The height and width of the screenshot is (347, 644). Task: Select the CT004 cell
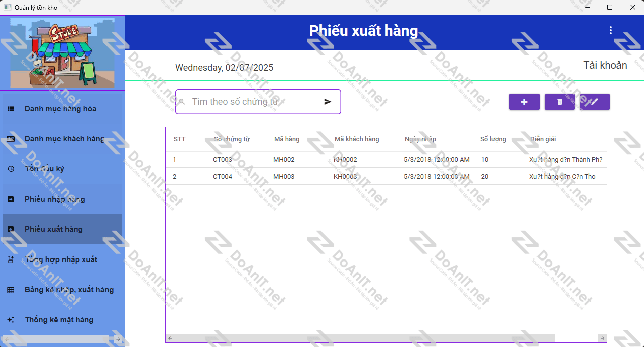coord(223,177)
